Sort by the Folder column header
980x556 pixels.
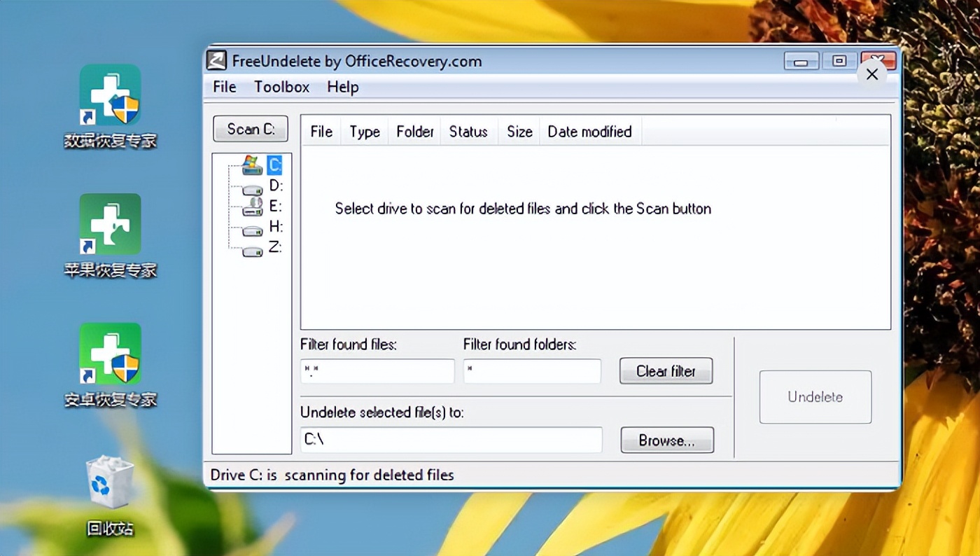pyautogui.click(x=414, y=132)
